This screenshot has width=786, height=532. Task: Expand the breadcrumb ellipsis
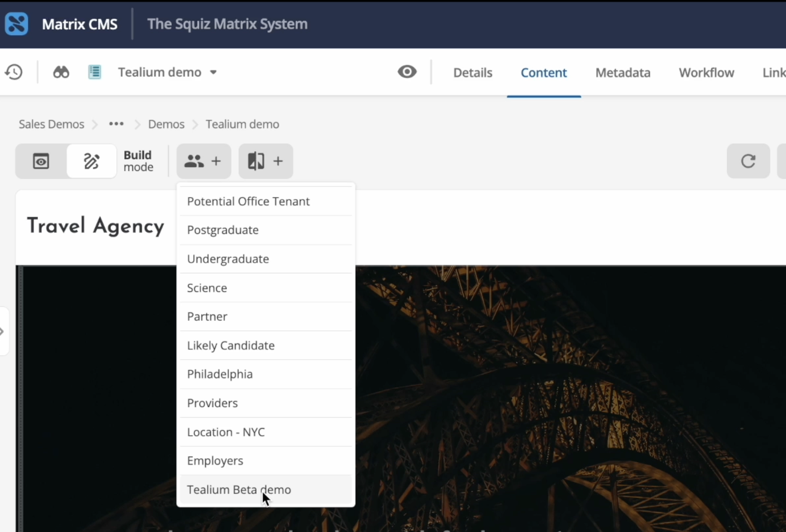116,124
